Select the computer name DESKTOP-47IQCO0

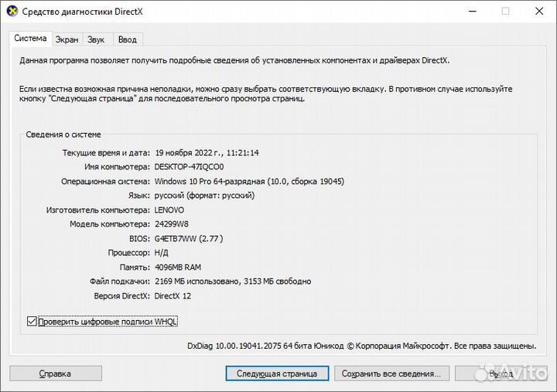[x=189, y=167]
